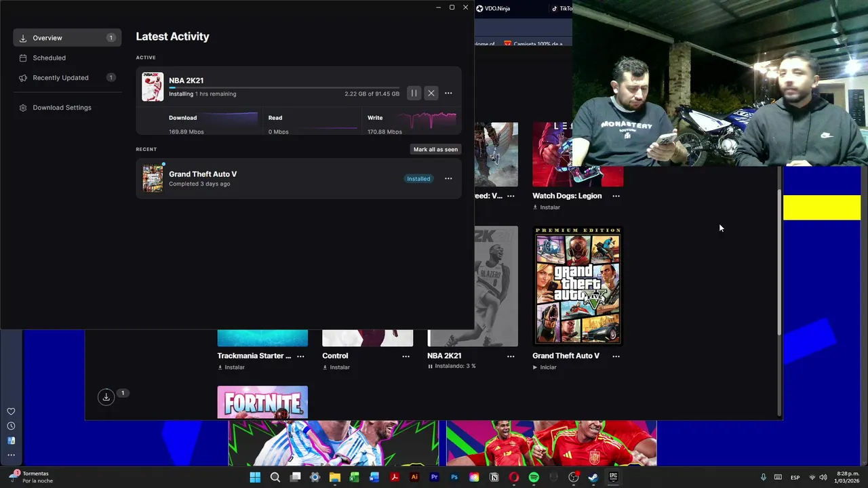Select Overview in downloads sidebar
The image size is (868, 488).
point(67,38)
